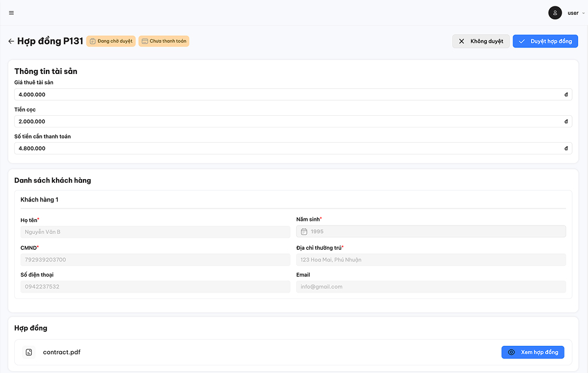Click the contract.pdf file icon
Screen dimensions: 588x373
28,352
